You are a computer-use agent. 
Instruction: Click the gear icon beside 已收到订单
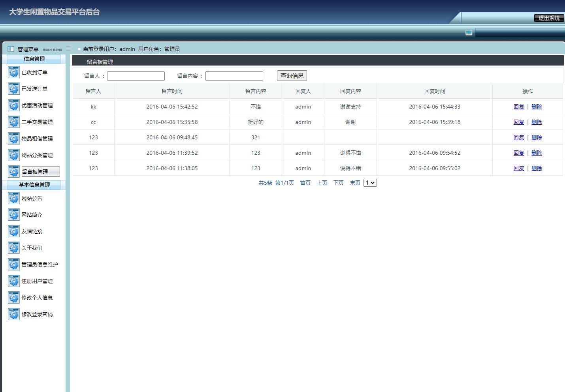tap(14, 72)
